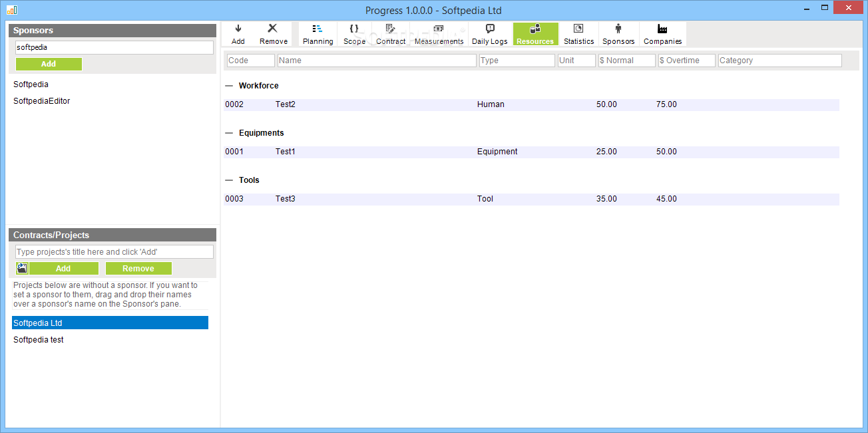Viewport: 868px width, 433px height.
Task: Open the Sponsors view in toolbar
Action: point(618,34)
